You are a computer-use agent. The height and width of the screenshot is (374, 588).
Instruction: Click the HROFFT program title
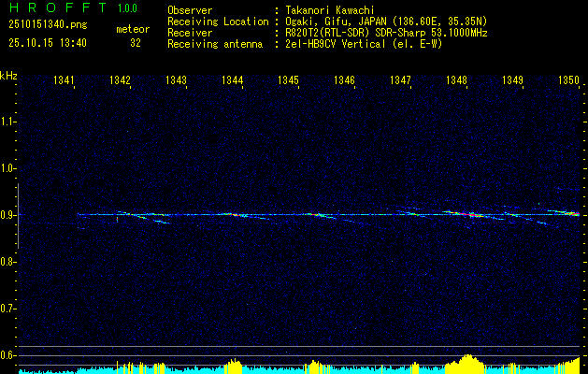(x=58, y=7)
